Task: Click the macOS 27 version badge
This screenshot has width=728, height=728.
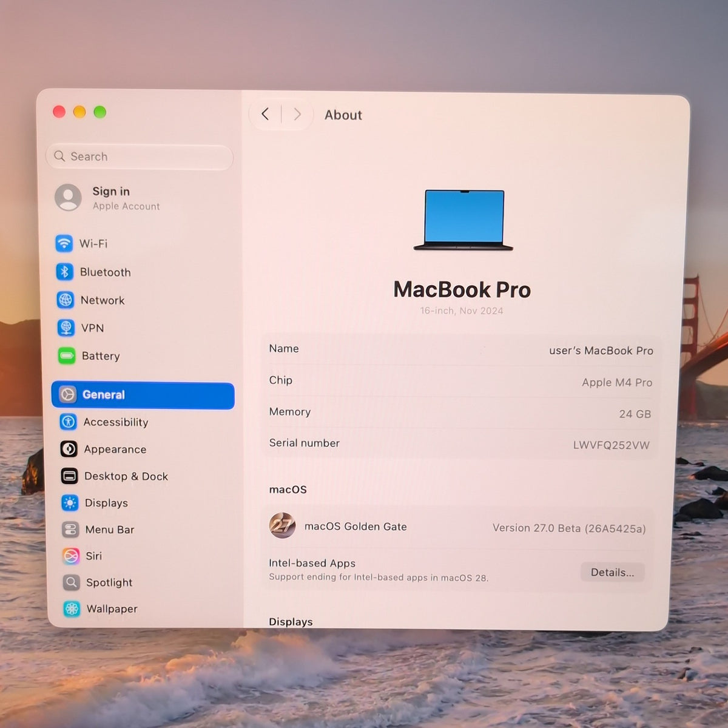Action: click(282, 525)
